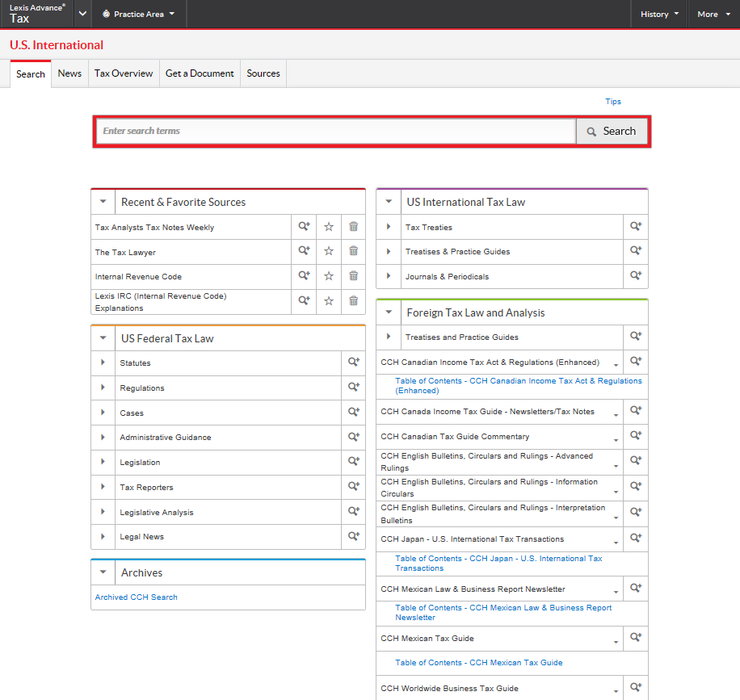Add Legislative Analysis to search scope
Screen dimensions: 740x700
354,511
